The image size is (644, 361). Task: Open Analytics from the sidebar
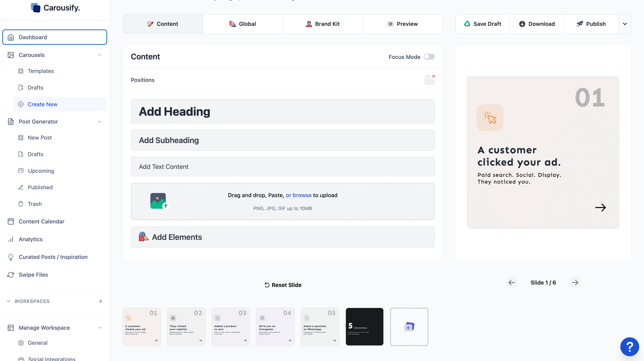pyautogui.click(x=55, y=239)
